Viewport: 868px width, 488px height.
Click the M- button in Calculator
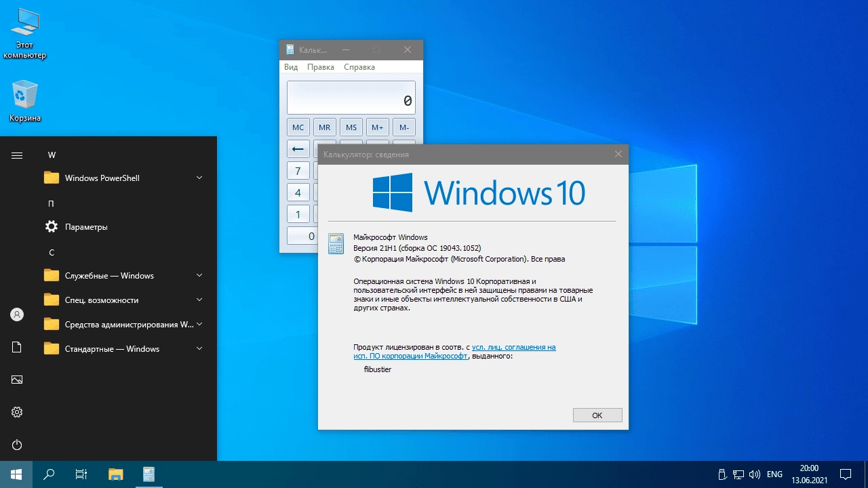pyautogui.click(x=404, y=127)
